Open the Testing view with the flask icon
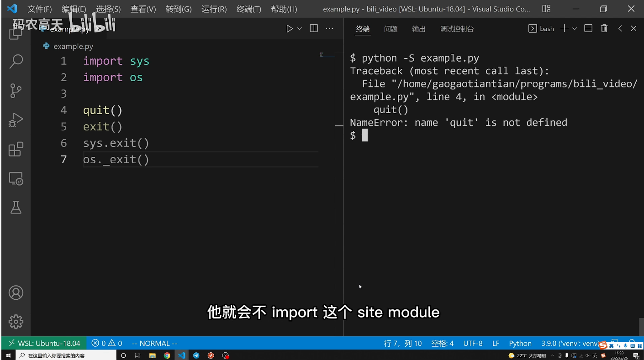 (x=16, y=208)
